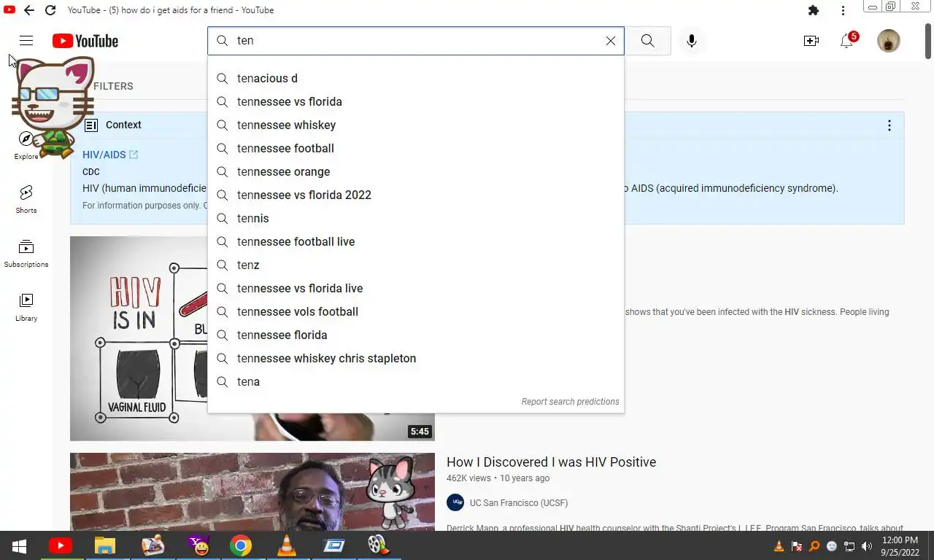The height and width of the screenshot is (560, 934).
Task: Pick the 'tennessee whiskey' suggestion
Action: click(x=416, y=125)
